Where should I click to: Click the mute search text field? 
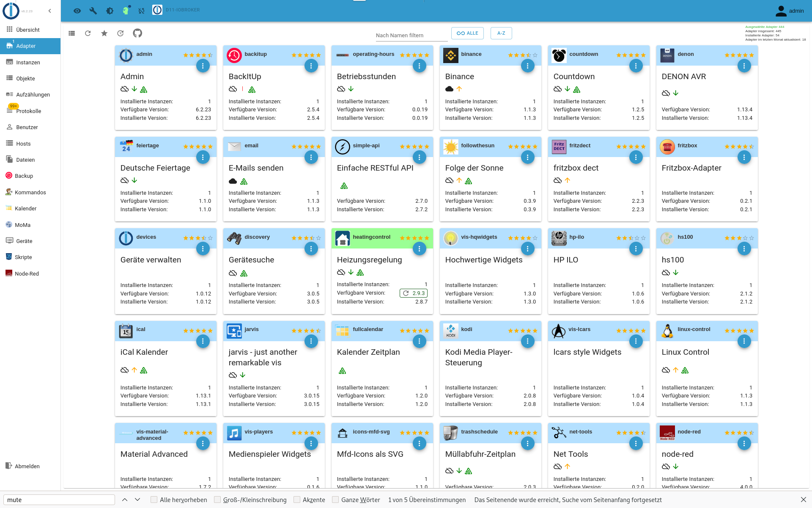coord(59,500)
